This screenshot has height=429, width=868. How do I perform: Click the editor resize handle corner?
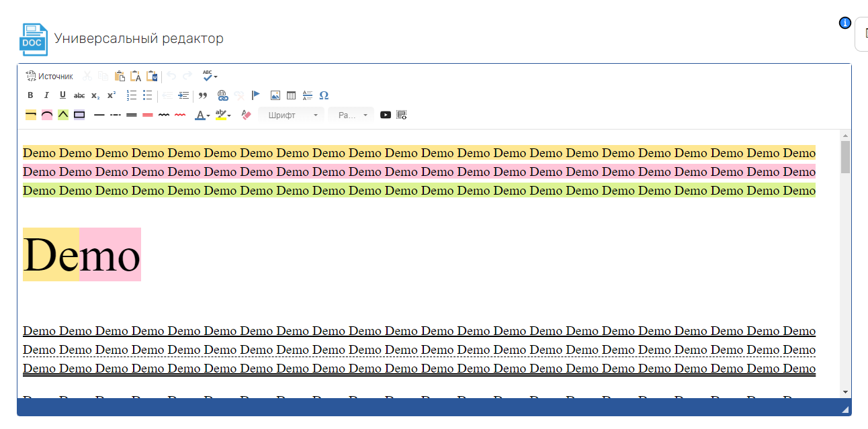pyautogui.click(x=844, y=409)
